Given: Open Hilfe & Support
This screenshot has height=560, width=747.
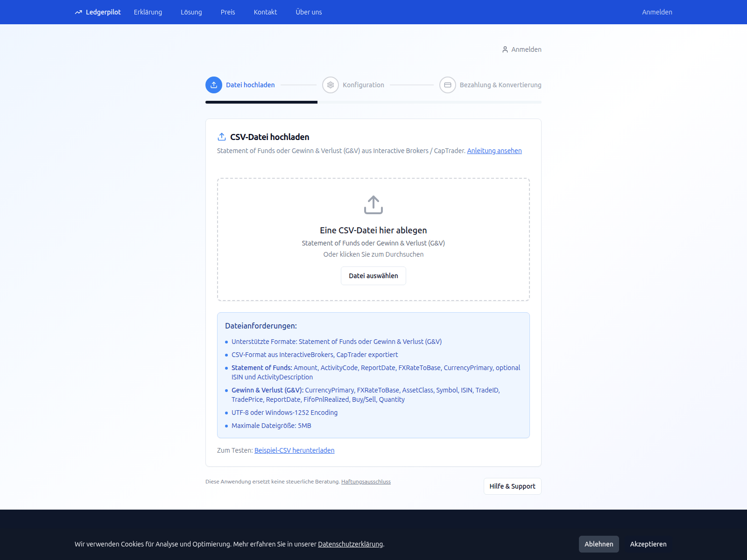Looking at the screenshot, I should point(512,486).
